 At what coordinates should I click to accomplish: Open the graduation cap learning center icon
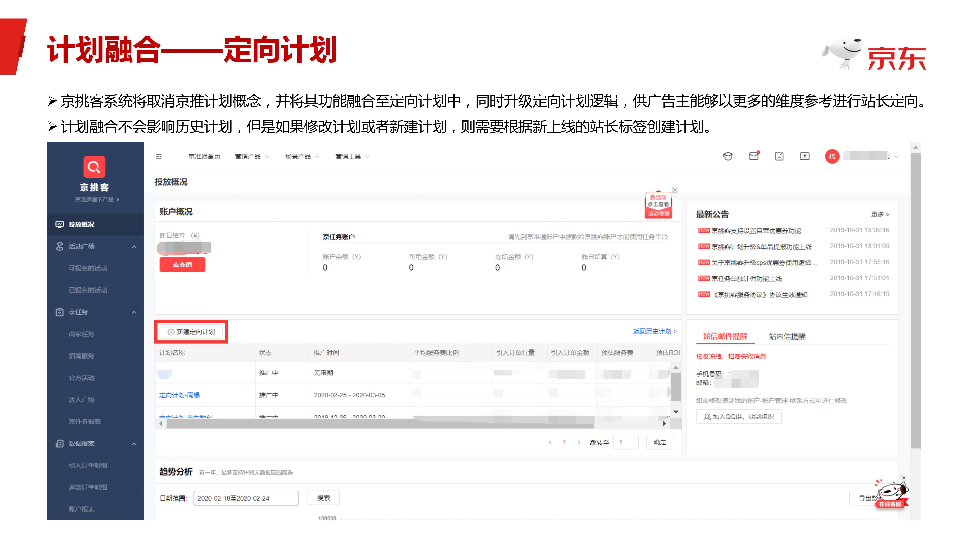(x=727, y=156)
